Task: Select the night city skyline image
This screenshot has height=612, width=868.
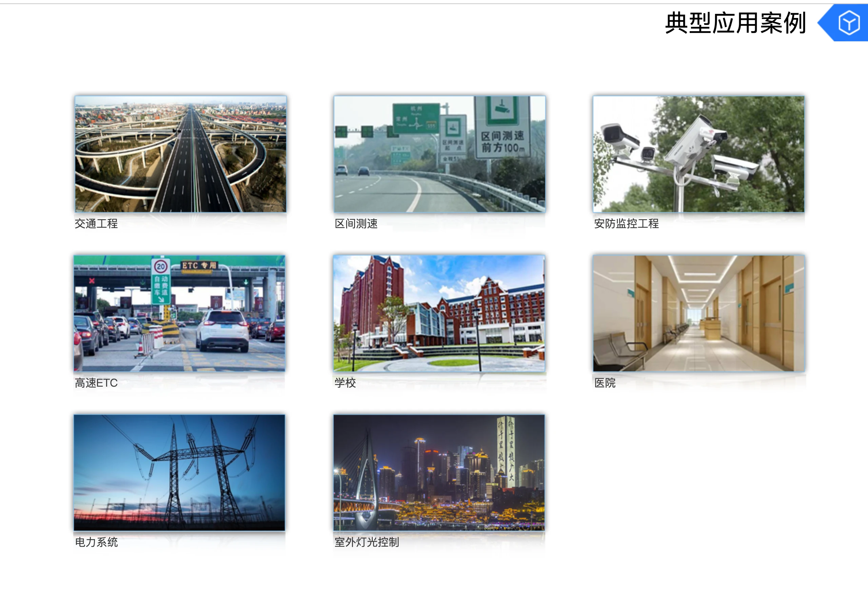Action: click(439, 472)
